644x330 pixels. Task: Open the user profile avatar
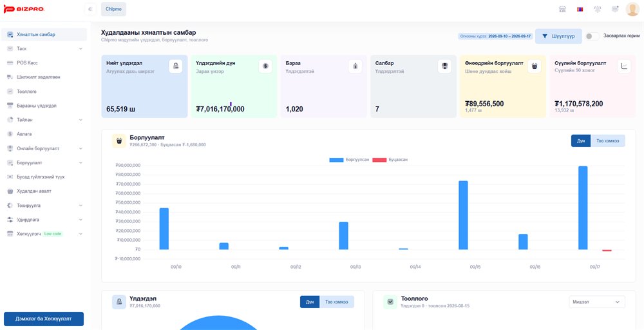(x=632, y=9)
